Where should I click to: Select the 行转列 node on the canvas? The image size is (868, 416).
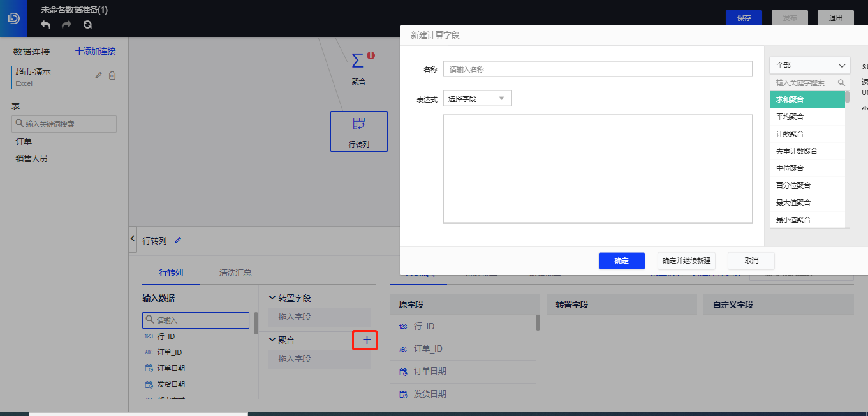coord(358,131)
